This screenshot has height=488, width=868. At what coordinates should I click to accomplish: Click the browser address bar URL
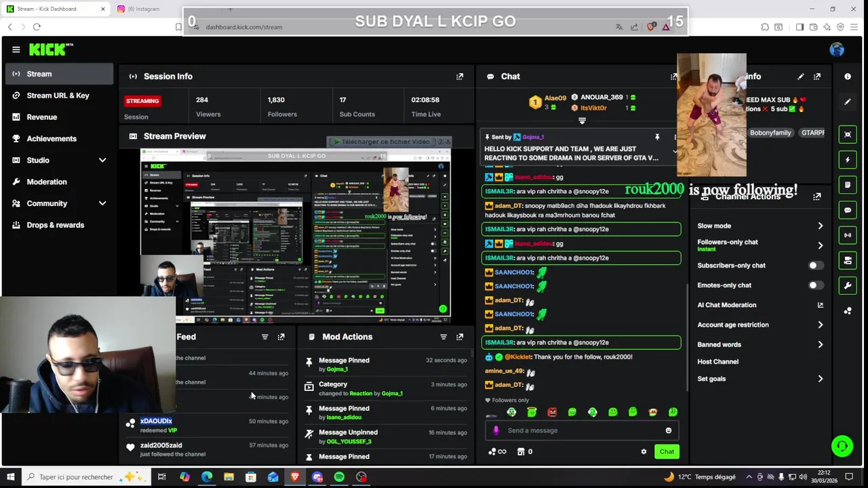point(244,27)
